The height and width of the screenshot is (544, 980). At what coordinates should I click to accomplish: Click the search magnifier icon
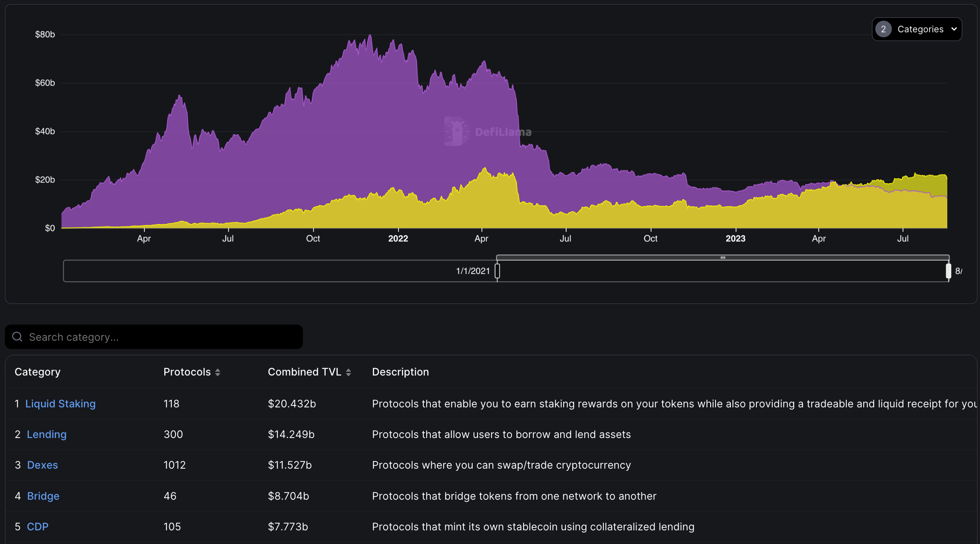click(x=17, y=337)
